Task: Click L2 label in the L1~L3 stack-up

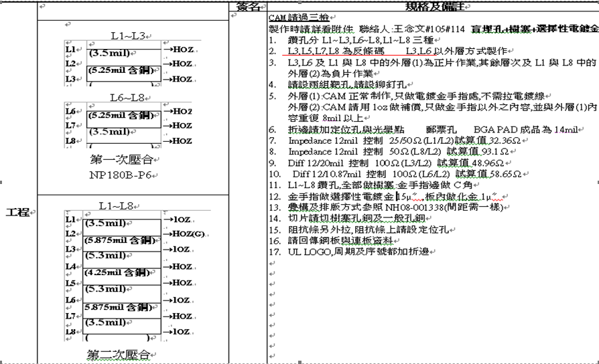Action: 71,64
